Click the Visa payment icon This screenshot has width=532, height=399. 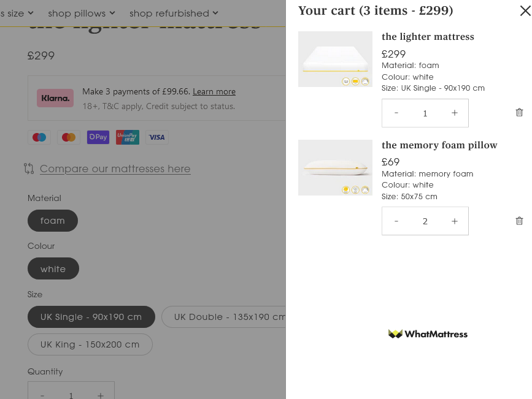click(x=156, y=137)
